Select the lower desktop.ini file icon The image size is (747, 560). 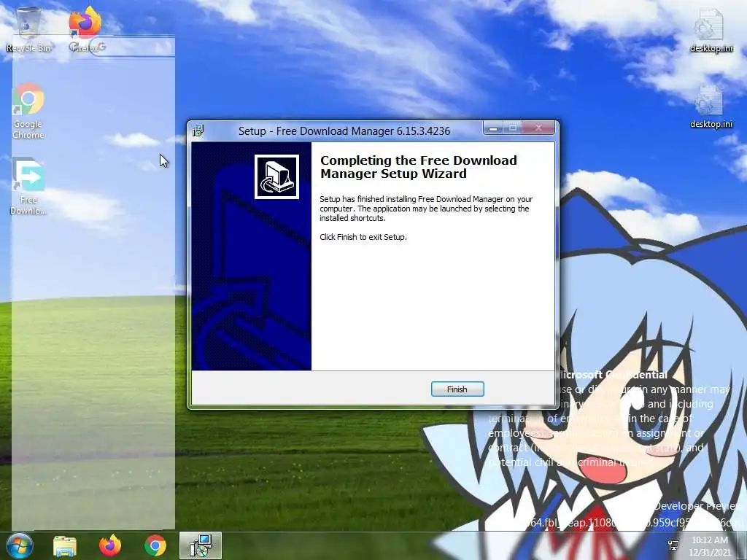(x=711, y=106)
